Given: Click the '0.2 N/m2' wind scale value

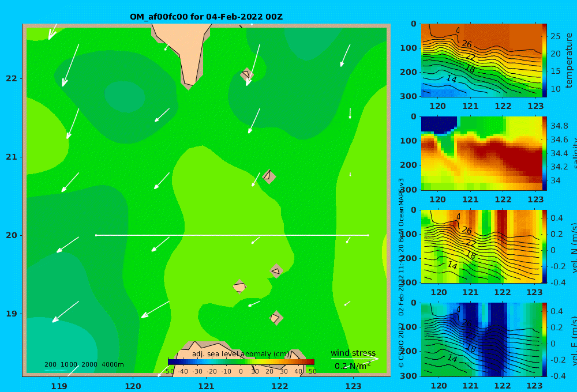Looking at the screenshot, I should [x=353, y=366].
